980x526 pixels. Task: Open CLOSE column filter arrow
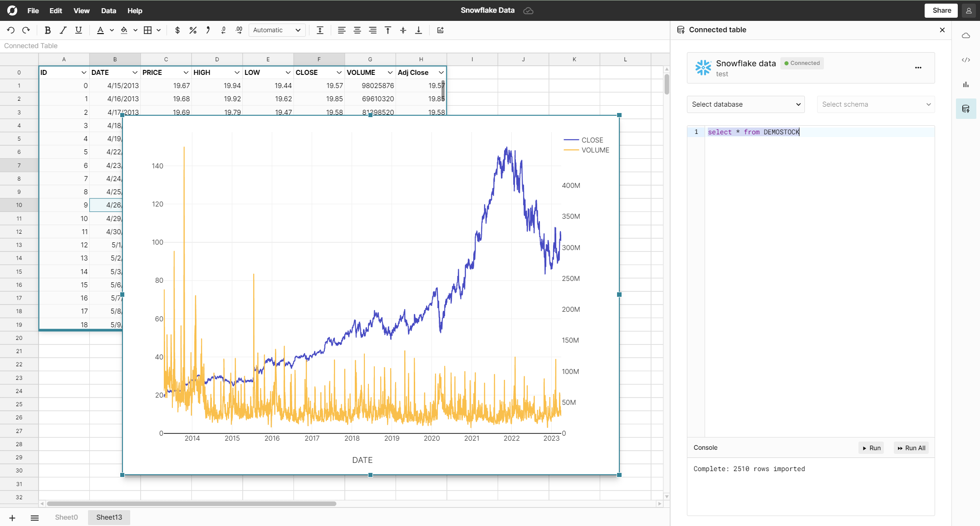tap(339, 73)
